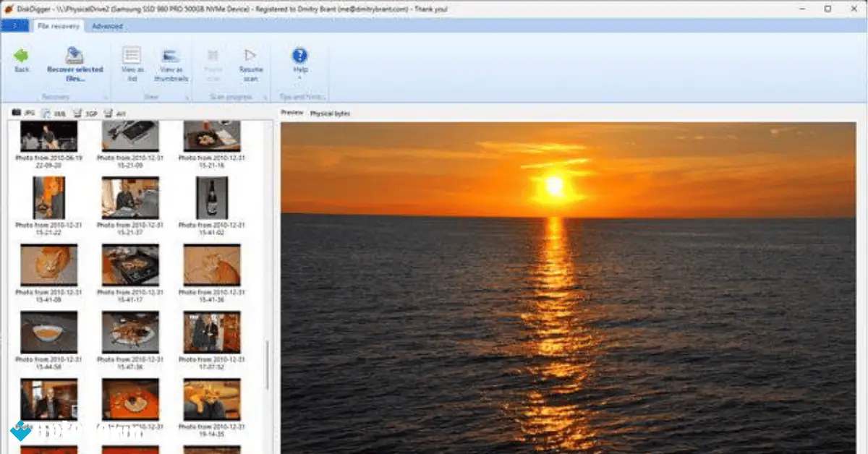Toggle the AVI file type filter
The height and width of the screenshot is (454, 868).
click(114, 113)
